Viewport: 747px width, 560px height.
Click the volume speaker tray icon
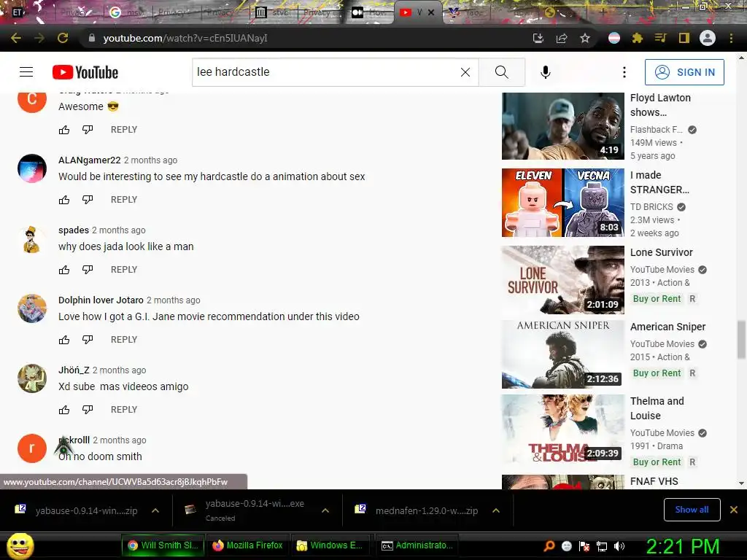click(620, 546)
